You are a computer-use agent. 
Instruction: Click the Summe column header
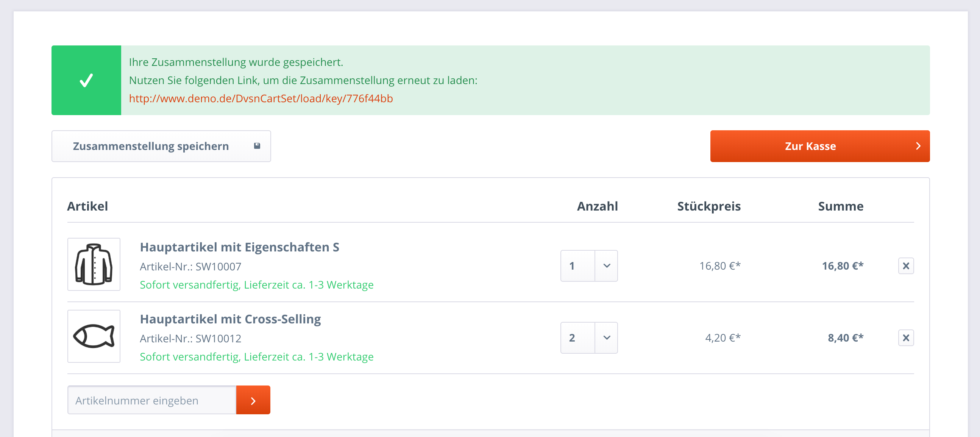click(x=841, y=206)
